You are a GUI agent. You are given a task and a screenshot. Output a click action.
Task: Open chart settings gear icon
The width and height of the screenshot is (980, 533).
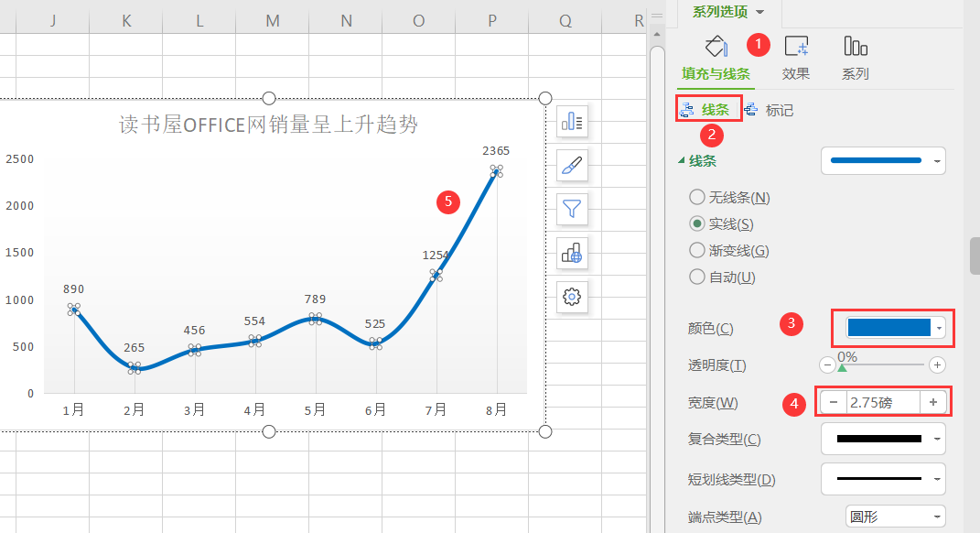click(x=572, y=297)
